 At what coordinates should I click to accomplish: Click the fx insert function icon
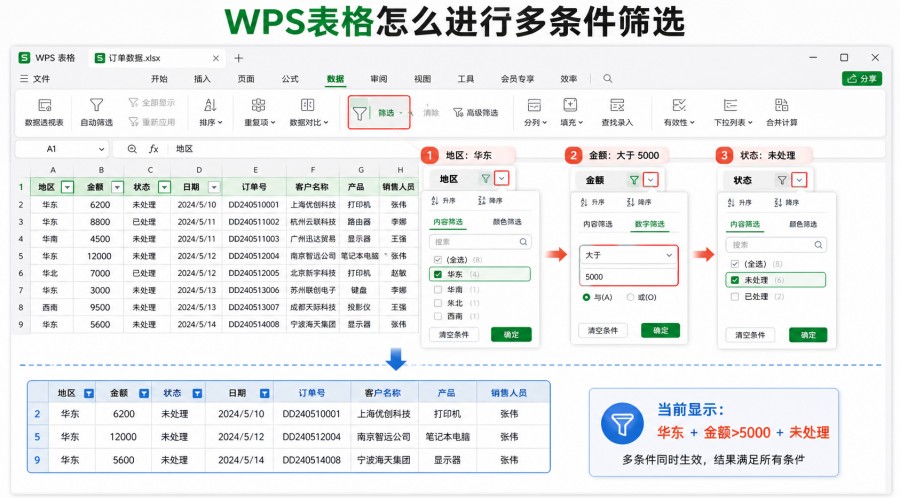(153, 149)
